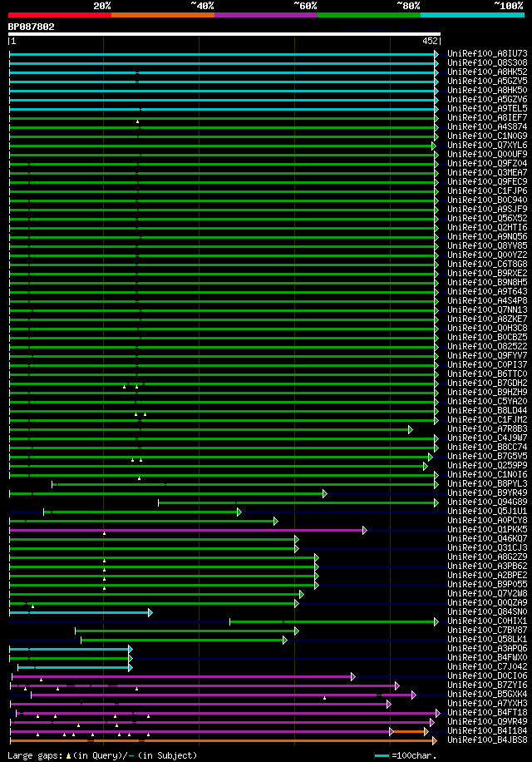Click arrowhead ending the Q84SN0 cyan alignment
Image resolution: width=532 pixels, height=762 pixels.
pos(150,613)
